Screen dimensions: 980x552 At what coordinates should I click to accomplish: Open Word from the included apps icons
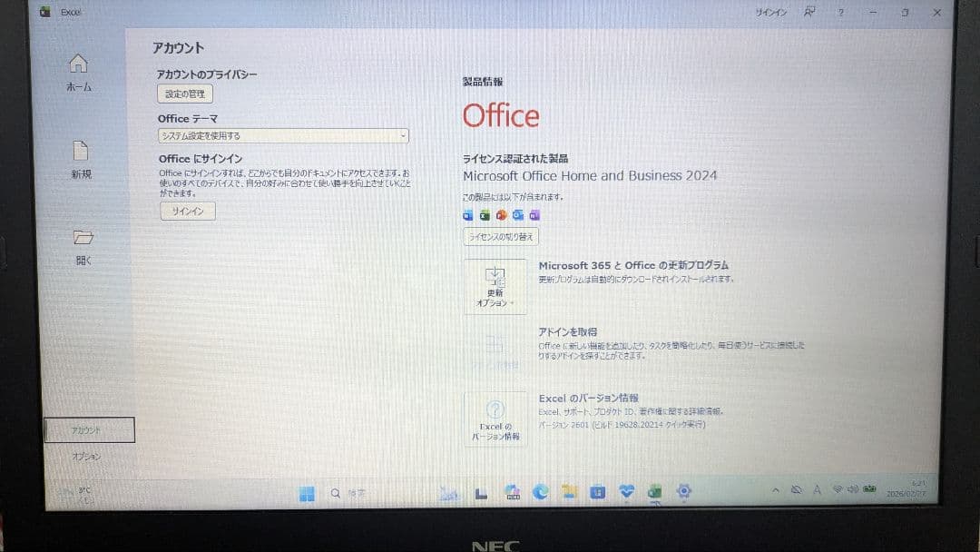coord(467,215)
